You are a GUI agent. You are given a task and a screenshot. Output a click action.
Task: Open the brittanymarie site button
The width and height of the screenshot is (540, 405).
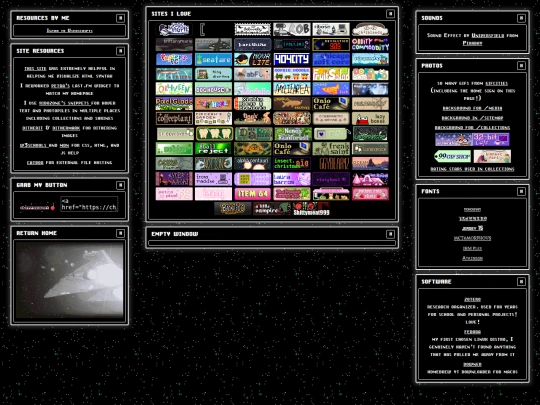point(174,44)
